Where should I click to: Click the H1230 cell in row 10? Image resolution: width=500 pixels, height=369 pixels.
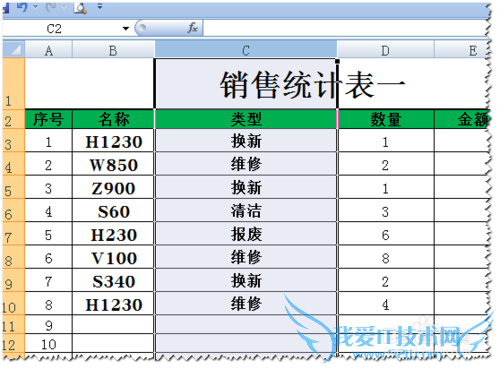113,304
